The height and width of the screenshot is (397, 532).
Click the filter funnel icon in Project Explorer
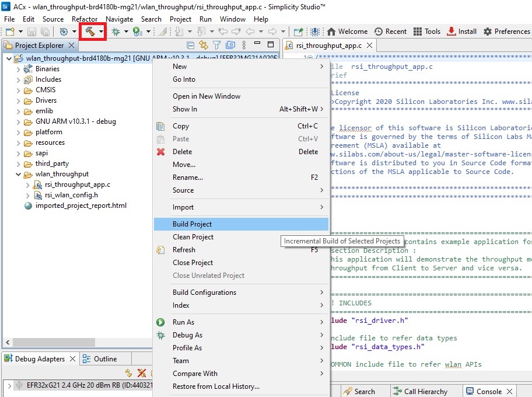click(217, 45)
